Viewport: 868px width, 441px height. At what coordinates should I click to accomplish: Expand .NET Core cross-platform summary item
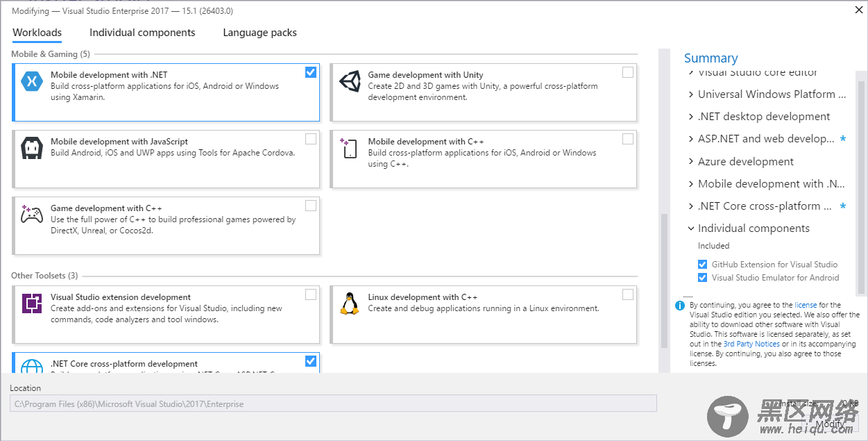(691, 206)
